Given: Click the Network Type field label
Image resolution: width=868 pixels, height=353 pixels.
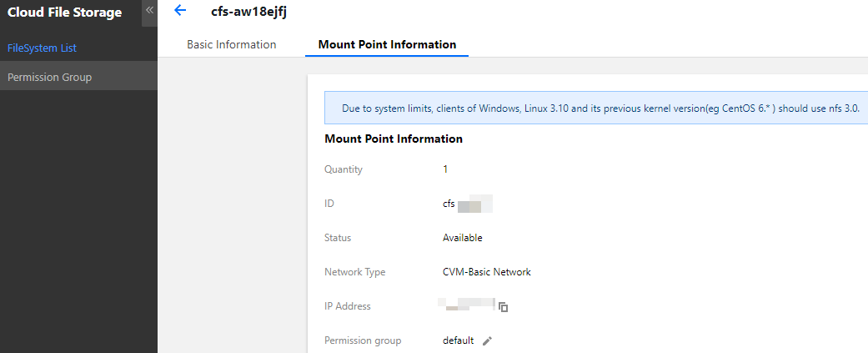Looking at the screenshot, I should pos(354,272).
